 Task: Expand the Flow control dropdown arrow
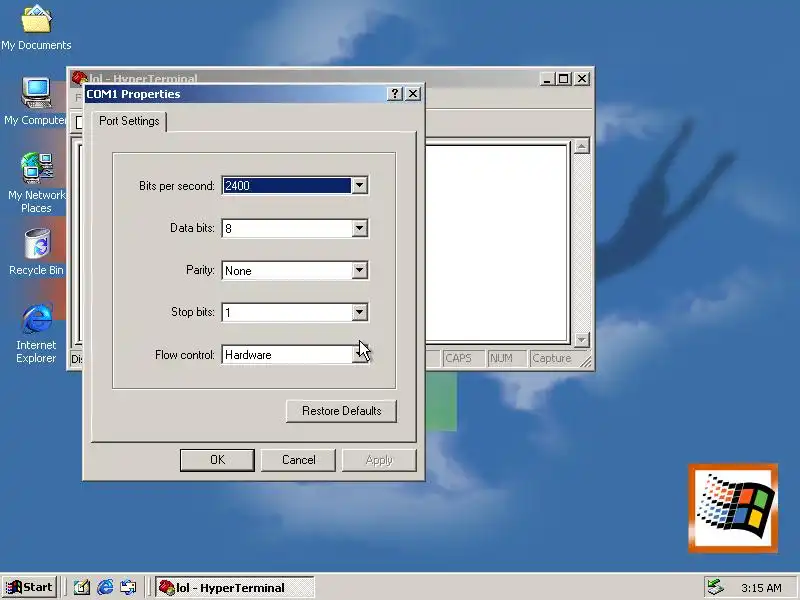(359, 355)
